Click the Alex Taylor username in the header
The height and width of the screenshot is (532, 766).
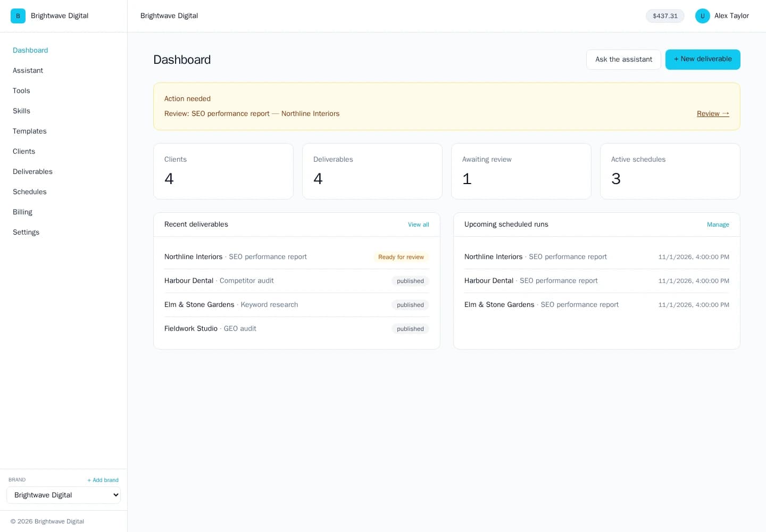point(731,16)
